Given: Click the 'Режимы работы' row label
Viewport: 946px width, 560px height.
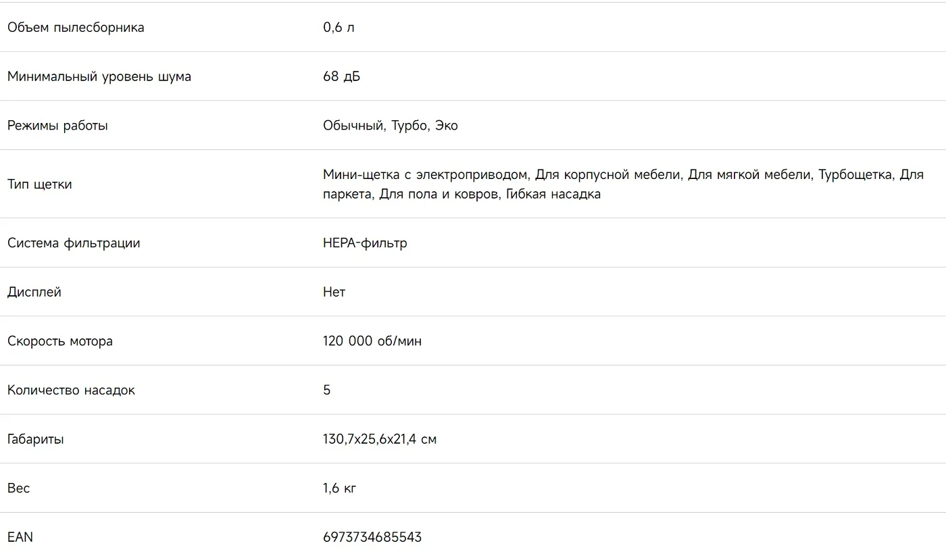Looking at the screenshot, I should 57,126.
